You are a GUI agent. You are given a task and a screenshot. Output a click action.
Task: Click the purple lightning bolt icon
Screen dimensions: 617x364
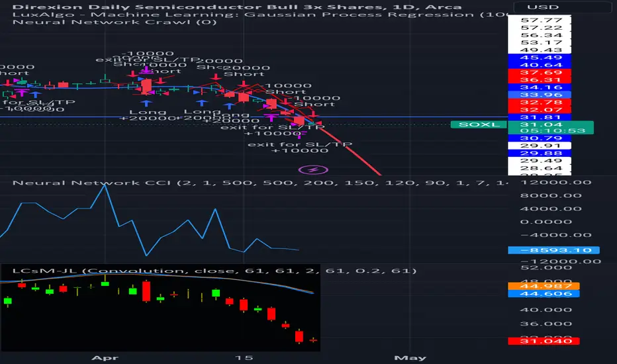click(313, 170)
